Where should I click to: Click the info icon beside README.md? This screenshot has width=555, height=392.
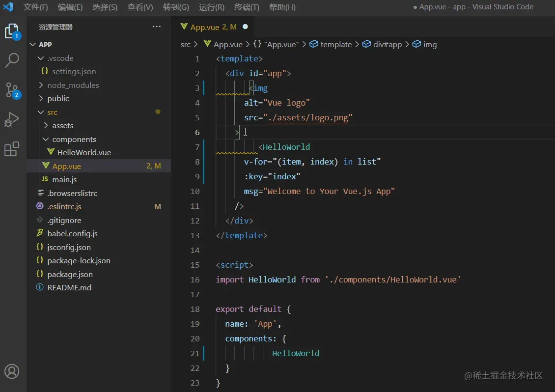(40, 287)
